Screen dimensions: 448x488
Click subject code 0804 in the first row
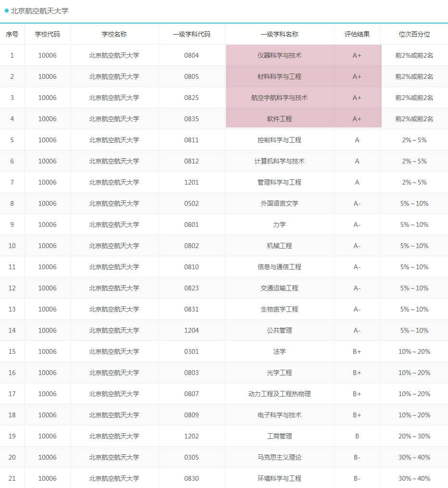(192, 55)
